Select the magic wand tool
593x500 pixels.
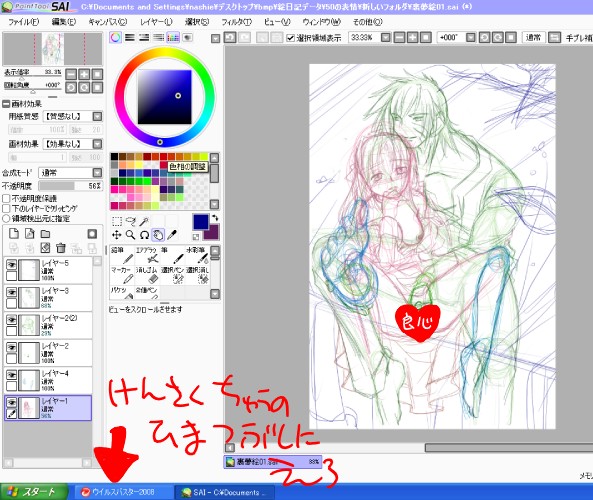point(144,221)
